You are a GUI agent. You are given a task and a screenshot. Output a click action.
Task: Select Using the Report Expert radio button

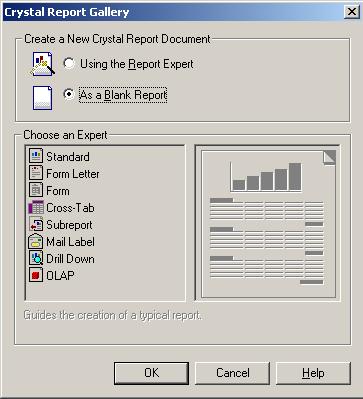coord(69,63)
